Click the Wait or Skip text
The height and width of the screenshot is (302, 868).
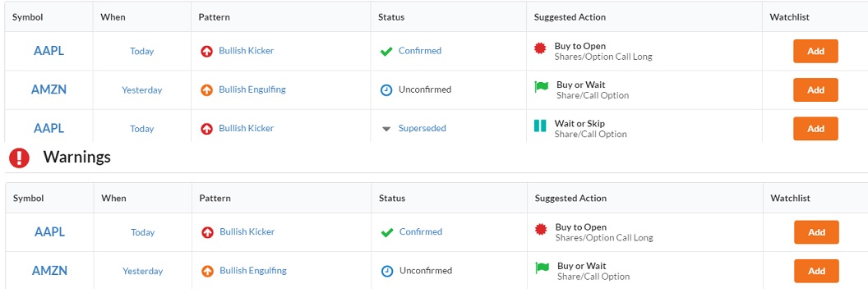point(579,123)
